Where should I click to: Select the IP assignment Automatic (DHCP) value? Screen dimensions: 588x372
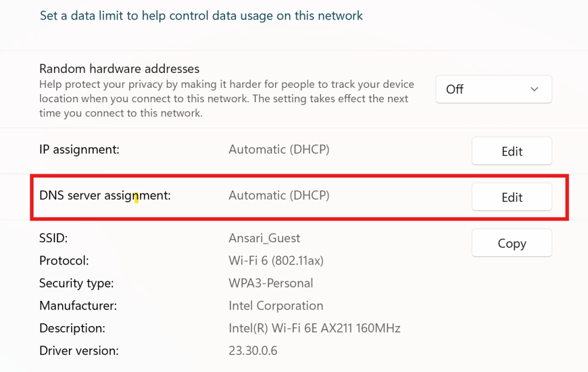(x=279, y=150)
